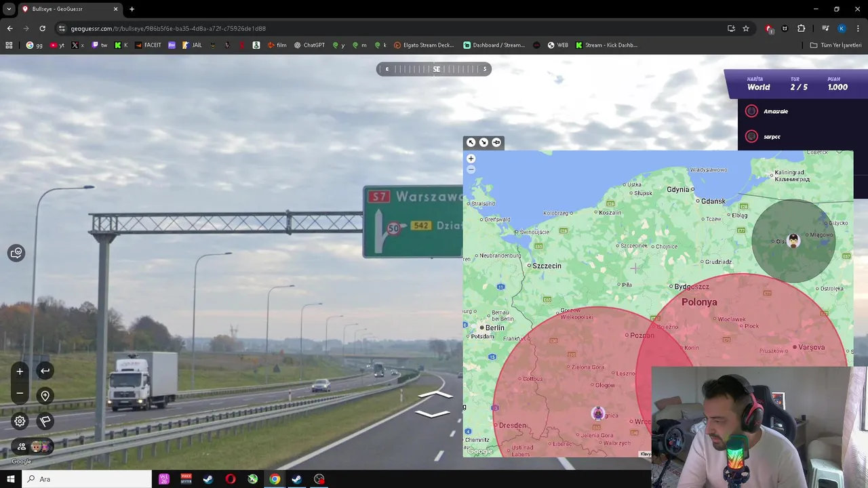
Task: Click Szczecin label on the map
Action: (x=547, y=266)
